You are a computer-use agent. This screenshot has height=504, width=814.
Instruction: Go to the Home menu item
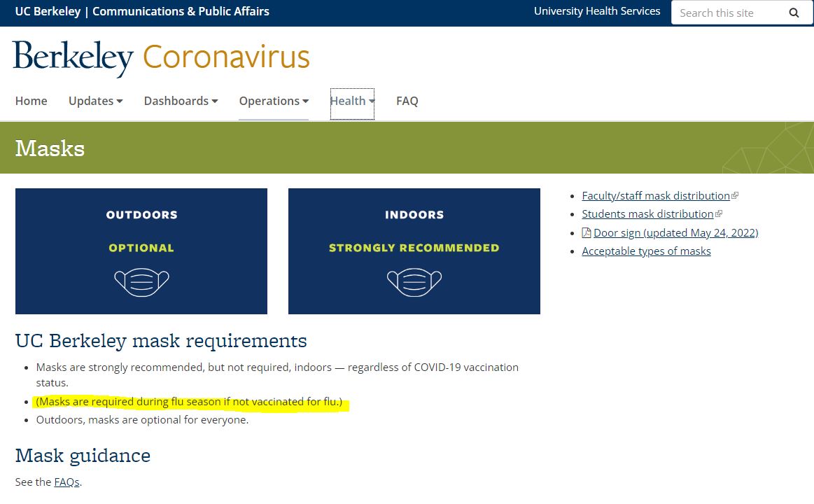point(31,101)
